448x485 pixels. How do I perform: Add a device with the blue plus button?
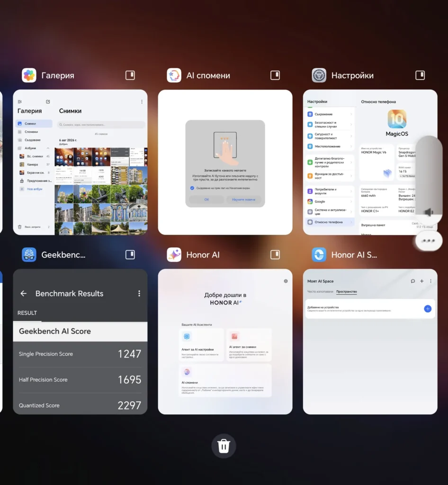[x=428, y=309]
